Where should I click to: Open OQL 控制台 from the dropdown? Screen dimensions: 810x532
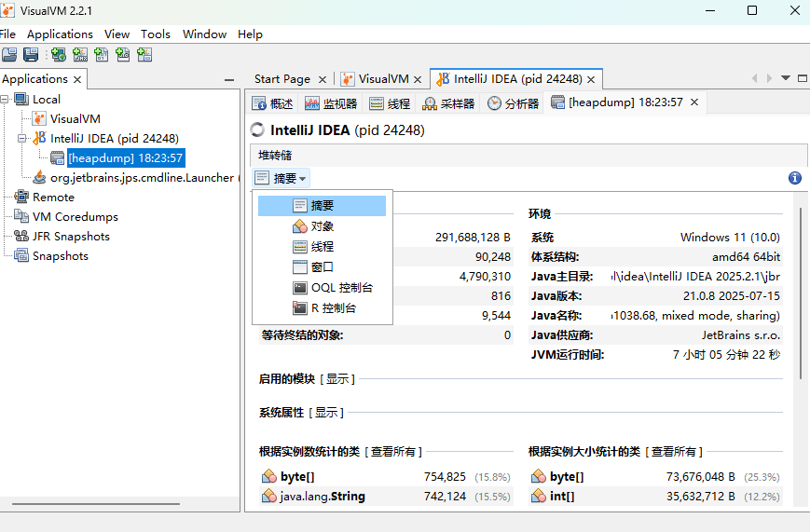(322, 288)
